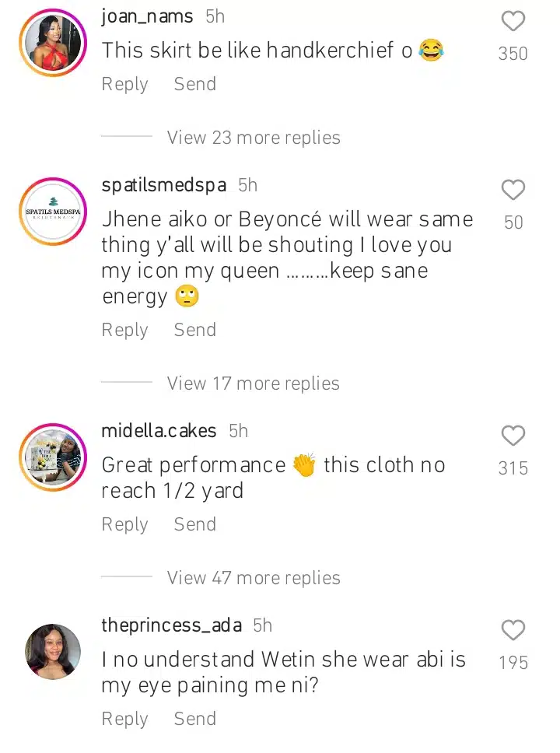
Task: Reply to joan_nams's comment
Action: 124,84
